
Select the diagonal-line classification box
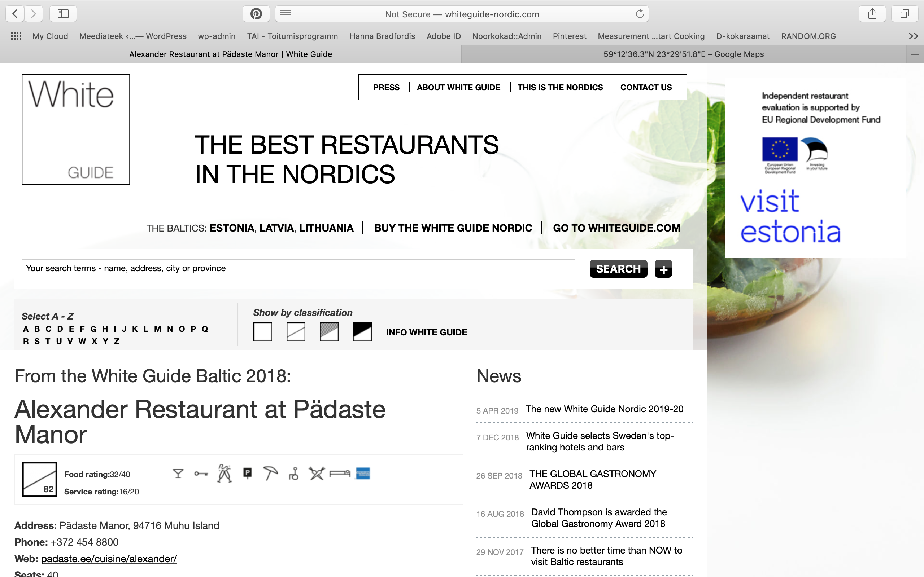click(296, 332)
